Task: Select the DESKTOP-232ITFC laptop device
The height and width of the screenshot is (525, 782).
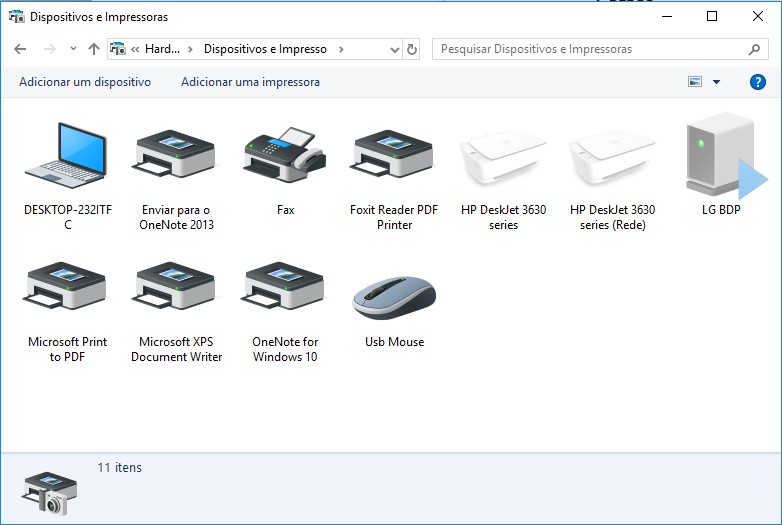Action: 67,176
